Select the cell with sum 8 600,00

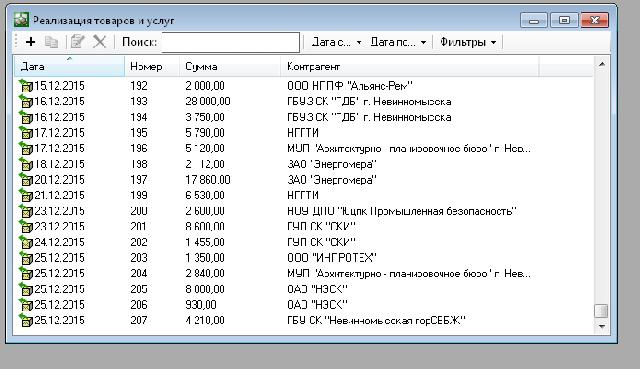(x=205, y=227)
